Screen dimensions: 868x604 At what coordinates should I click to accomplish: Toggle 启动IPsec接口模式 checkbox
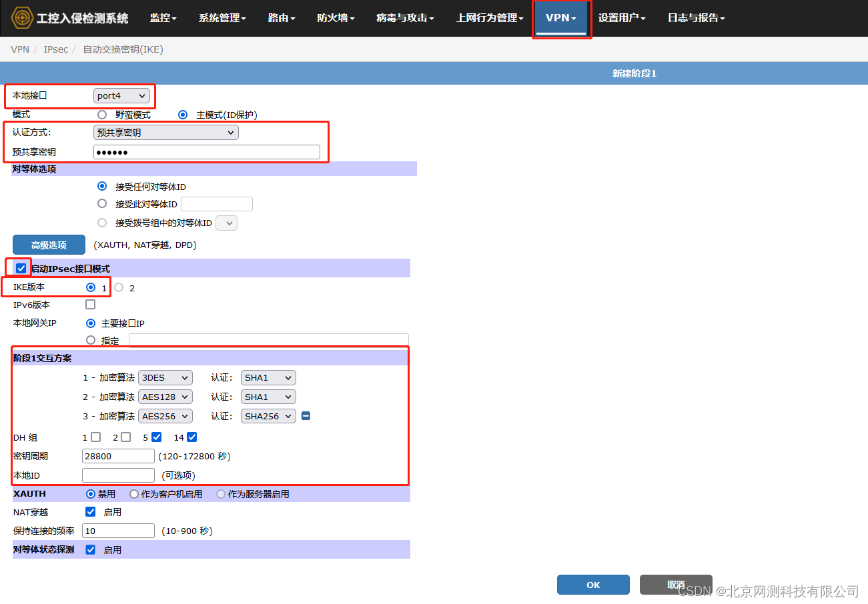pos(21,269)
